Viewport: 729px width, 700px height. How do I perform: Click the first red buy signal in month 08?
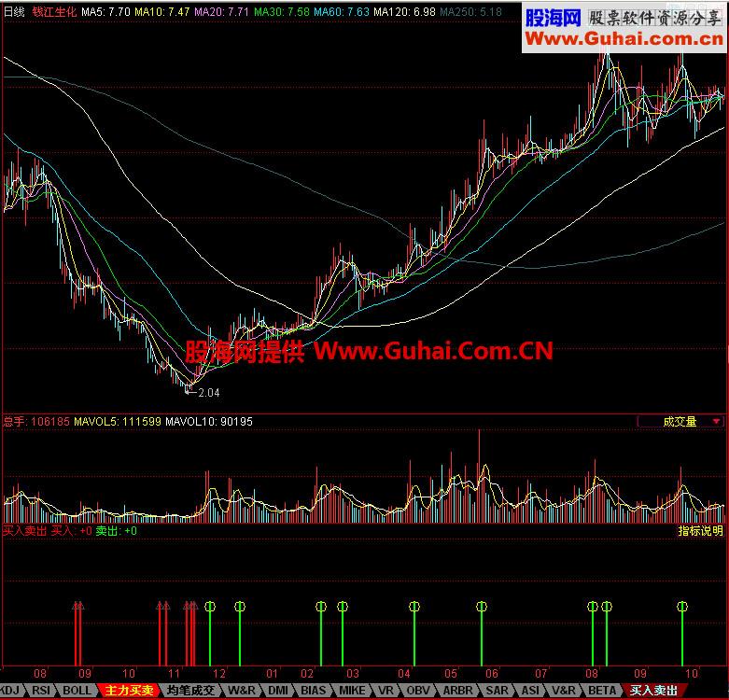coord(76,634)
